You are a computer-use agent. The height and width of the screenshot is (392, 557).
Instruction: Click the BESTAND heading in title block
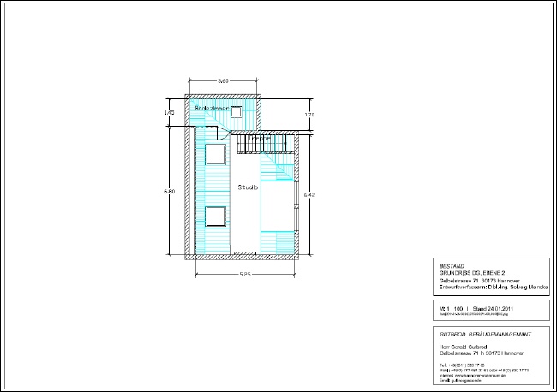[x=451, y=265]
